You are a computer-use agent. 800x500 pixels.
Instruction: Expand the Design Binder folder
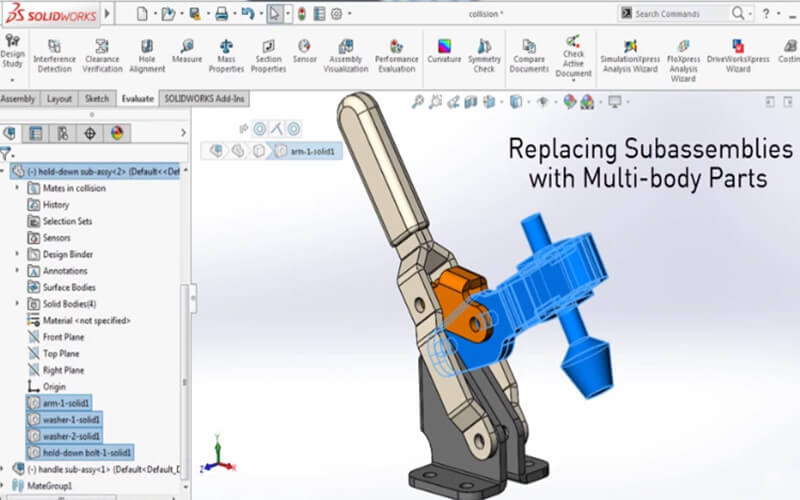tap(17, 254)
